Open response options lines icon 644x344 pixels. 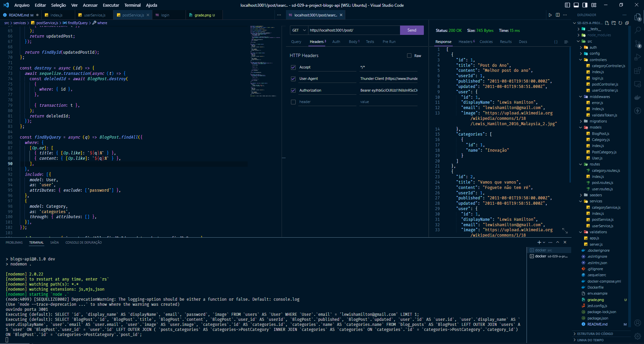click(x=566, y=42)
